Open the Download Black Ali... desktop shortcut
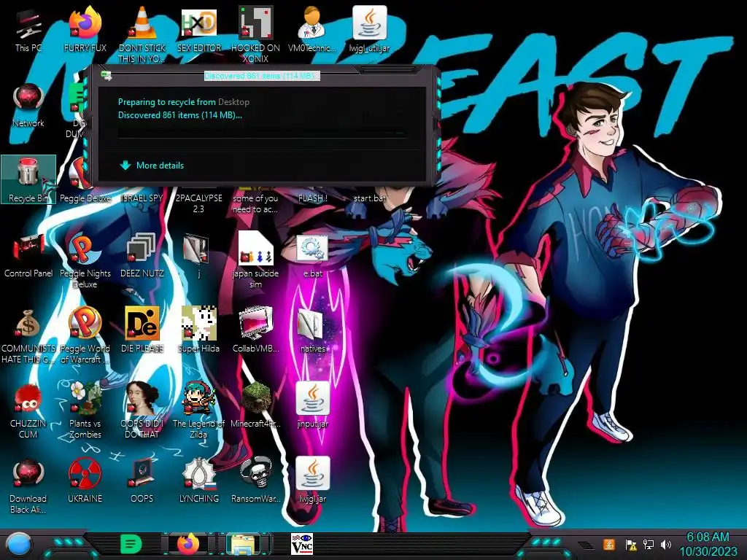This screenshot has height=560, width=747. [28, 486]
